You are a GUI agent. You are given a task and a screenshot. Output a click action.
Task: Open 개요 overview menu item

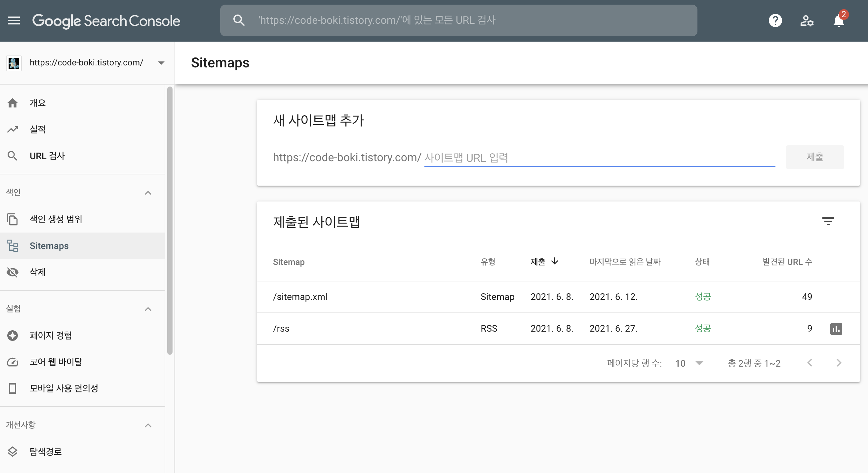pos(38,103)
